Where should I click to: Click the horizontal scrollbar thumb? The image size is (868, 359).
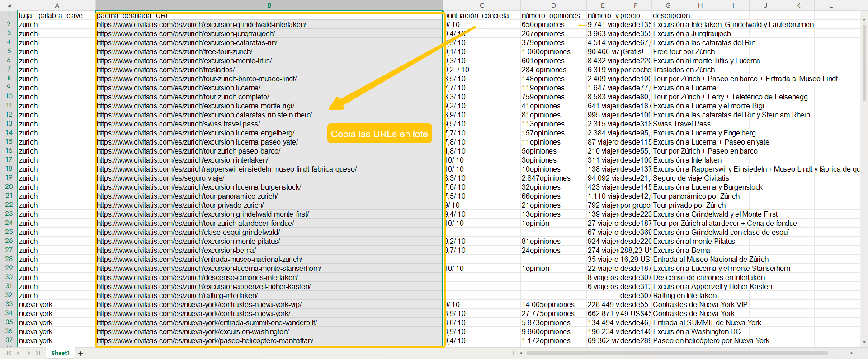coord(677,353)
